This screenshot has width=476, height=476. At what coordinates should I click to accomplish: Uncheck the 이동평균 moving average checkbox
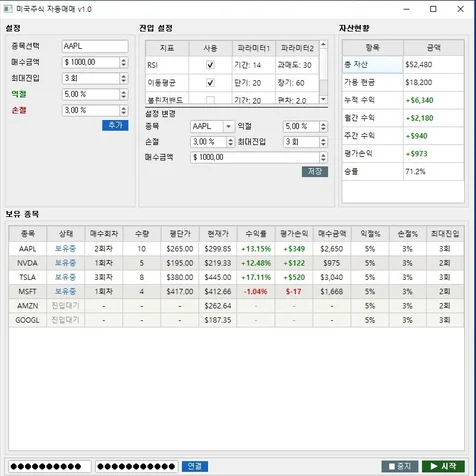(x=210, y=82)
